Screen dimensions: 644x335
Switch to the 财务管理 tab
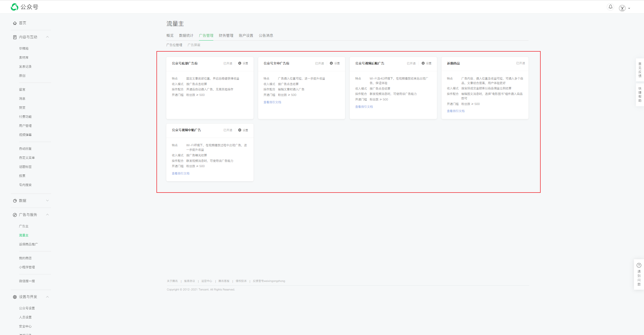(226, 35)
